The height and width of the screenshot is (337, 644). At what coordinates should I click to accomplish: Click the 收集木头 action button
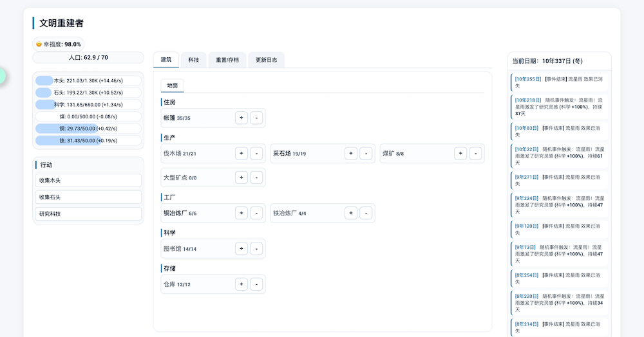tap(88, 181)
